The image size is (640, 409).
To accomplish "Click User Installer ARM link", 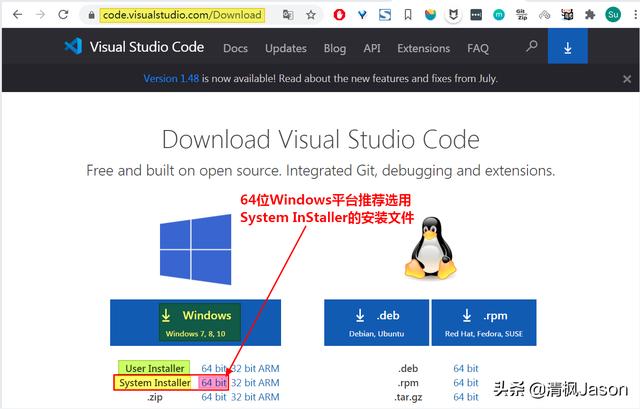I will click(x=269, y=368).
